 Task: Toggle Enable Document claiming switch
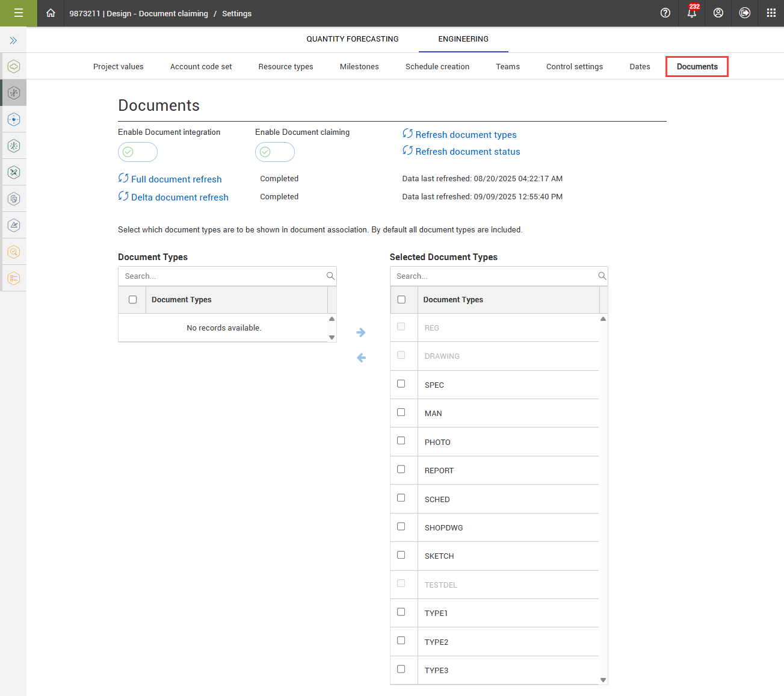click(x=275, y=152)
